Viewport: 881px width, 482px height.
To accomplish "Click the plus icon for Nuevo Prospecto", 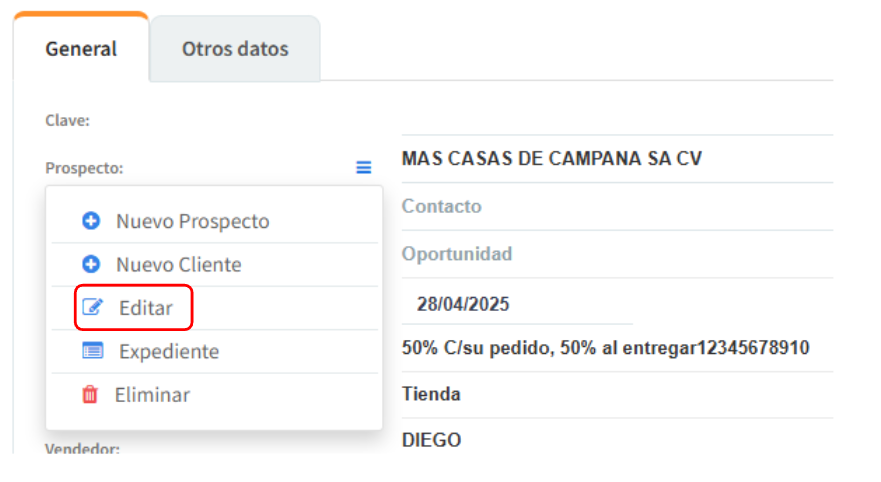I will tap(91, 221).
